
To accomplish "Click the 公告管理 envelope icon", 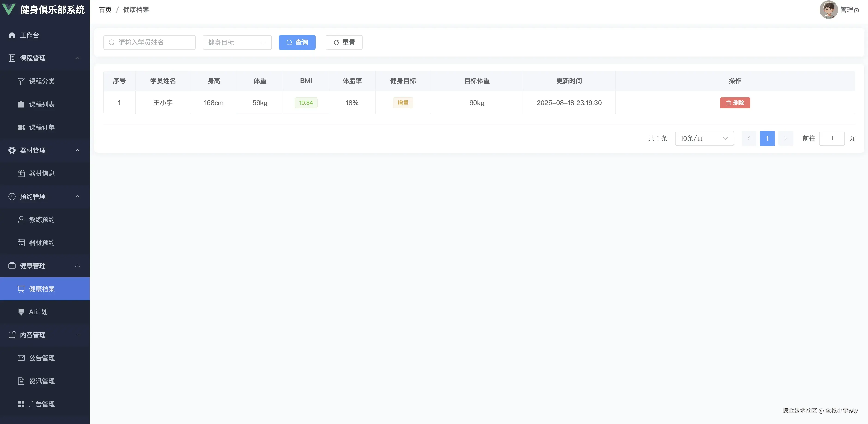I will click(21, 358).
